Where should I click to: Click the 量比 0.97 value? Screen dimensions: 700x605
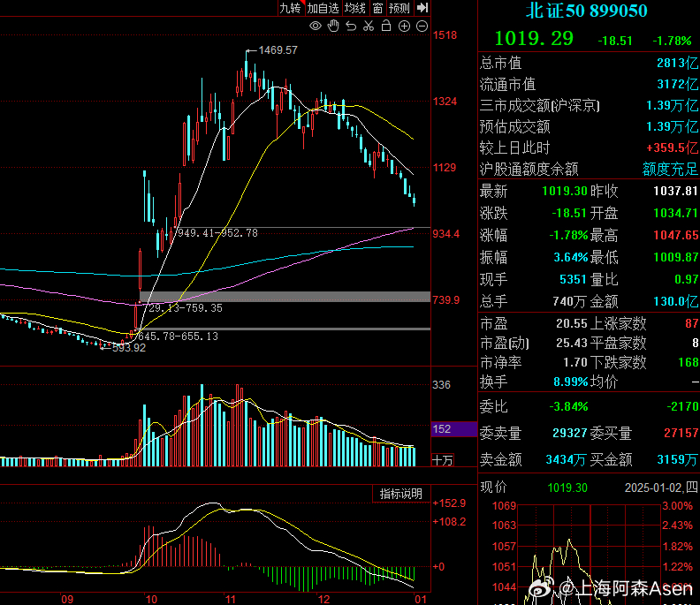[687, 279]
